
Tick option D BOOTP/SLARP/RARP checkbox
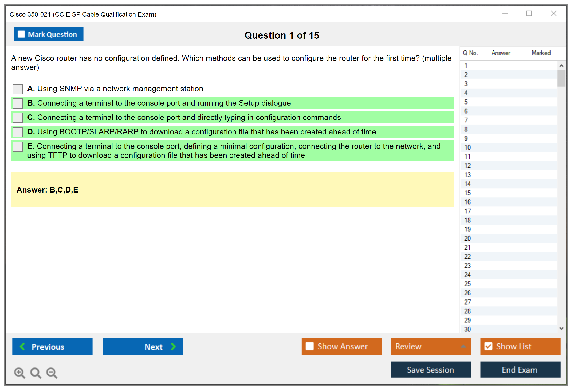click(18, 132)
